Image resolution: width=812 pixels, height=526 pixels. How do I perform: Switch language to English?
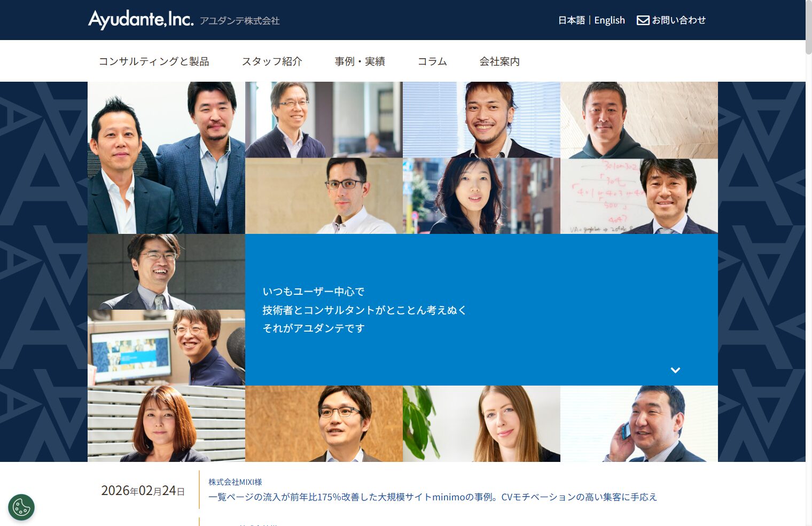coord(610,20)
